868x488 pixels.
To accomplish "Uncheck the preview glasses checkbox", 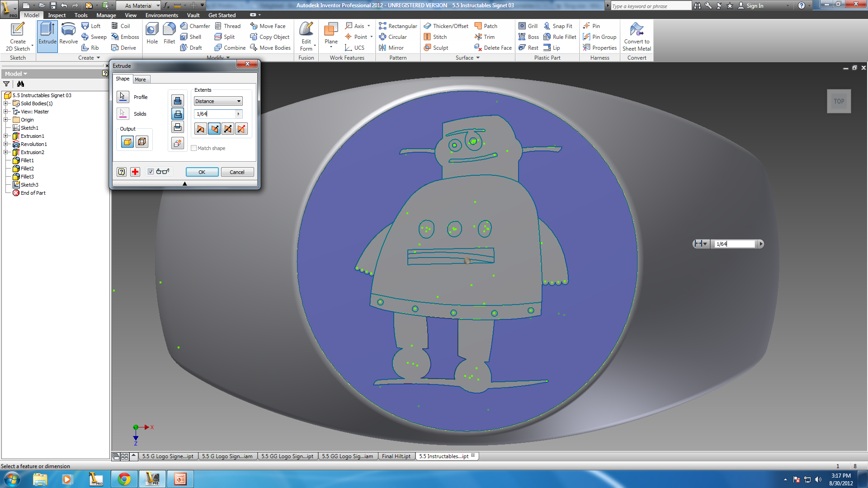I will pyautogui.click(x=151, y=172).
